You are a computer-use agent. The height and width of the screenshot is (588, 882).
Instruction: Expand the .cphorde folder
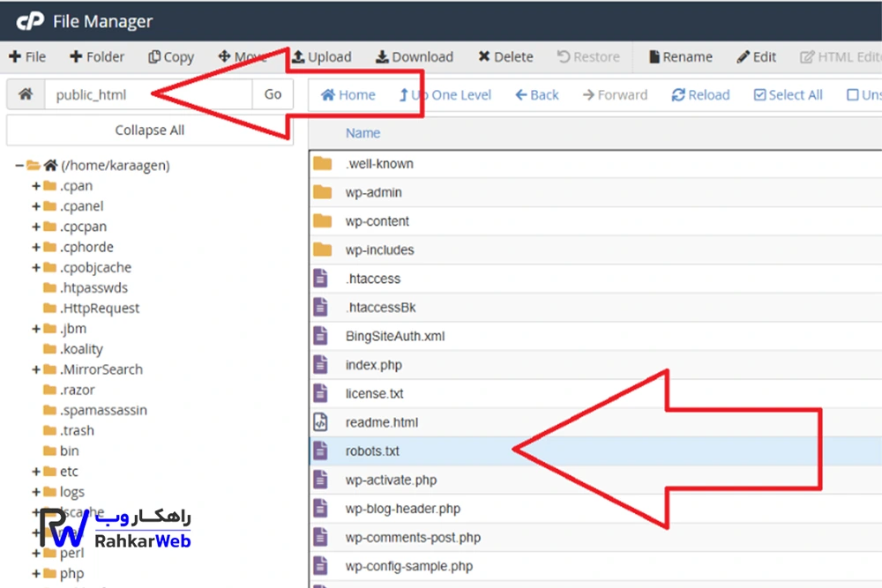pyautogui.click(x=36, y=248)
